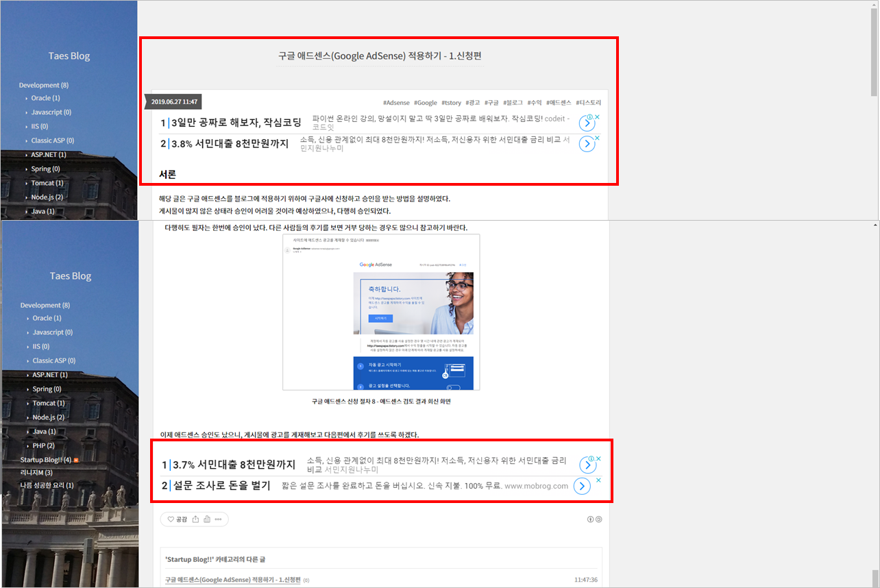The height and width of the screenshot is (588, 880).
Task: Open the arrow button of the 3일만 공짜로 해보자 ad
Action: [587, 123]
